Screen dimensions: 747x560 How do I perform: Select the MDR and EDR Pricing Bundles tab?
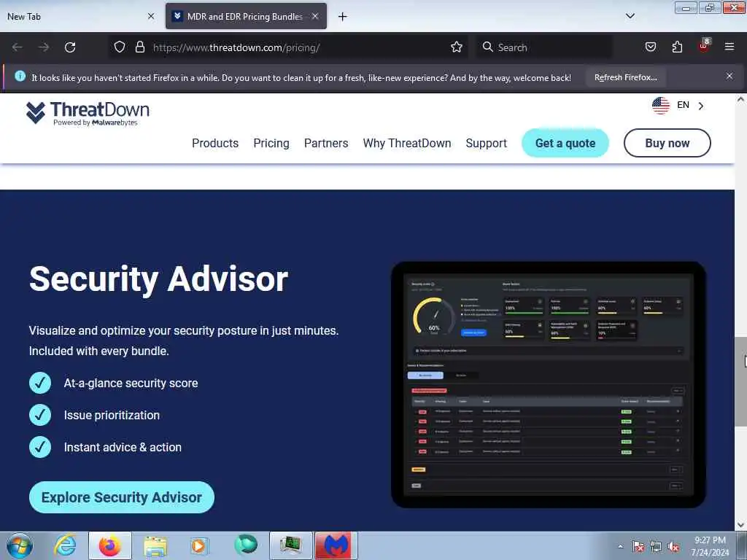246,16
